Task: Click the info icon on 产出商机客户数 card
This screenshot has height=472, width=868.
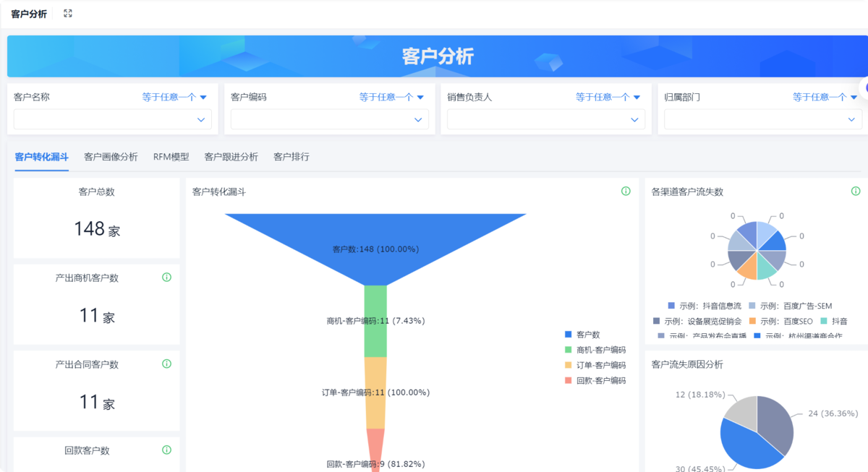Action: point(166,277)
